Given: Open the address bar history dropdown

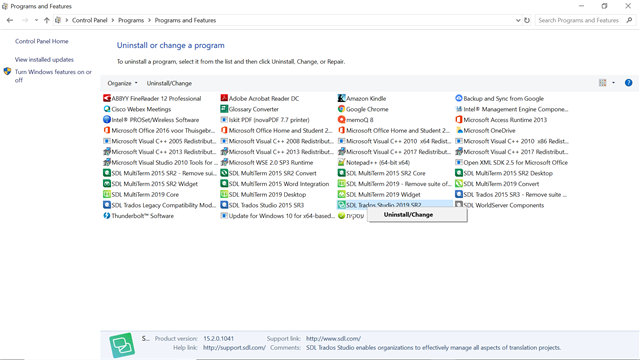Looking at the screenshot, I should (518, 20).
